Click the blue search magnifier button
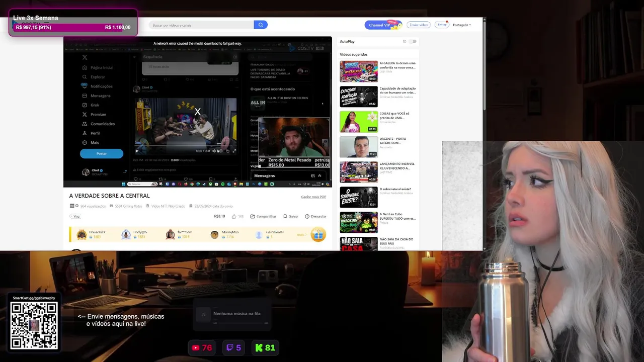 click(261, 25)
